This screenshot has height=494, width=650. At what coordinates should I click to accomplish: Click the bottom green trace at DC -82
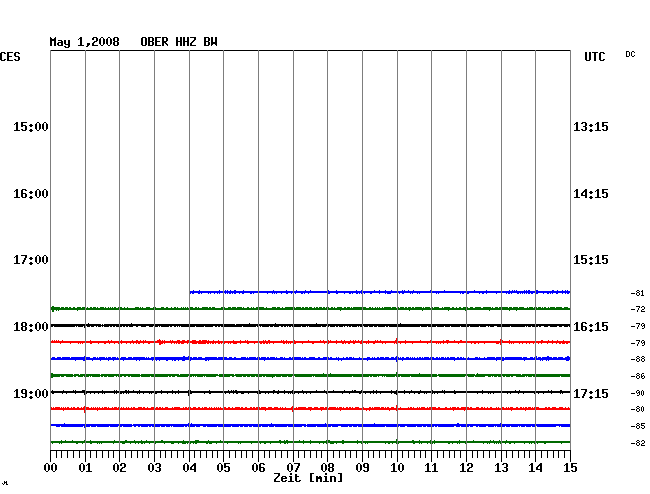click(310, 442)
